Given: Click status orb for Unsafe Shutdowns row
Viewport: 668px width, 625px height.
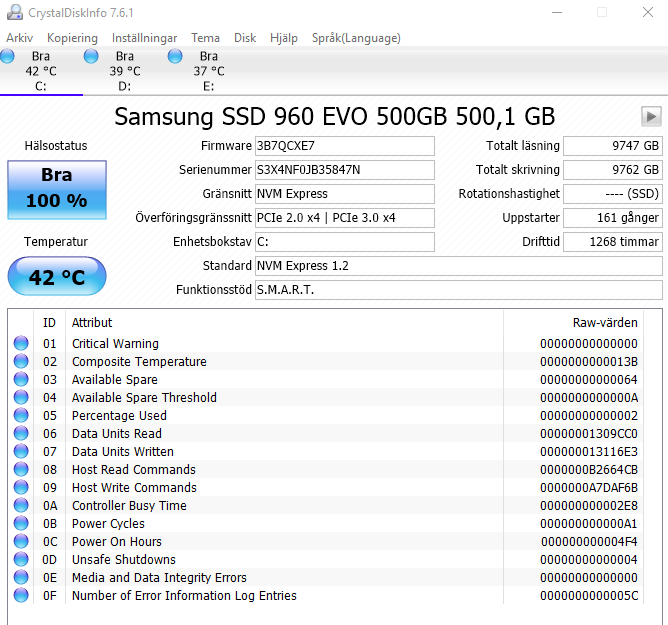Looking at the screenshot, I should (x=21, y=559).
